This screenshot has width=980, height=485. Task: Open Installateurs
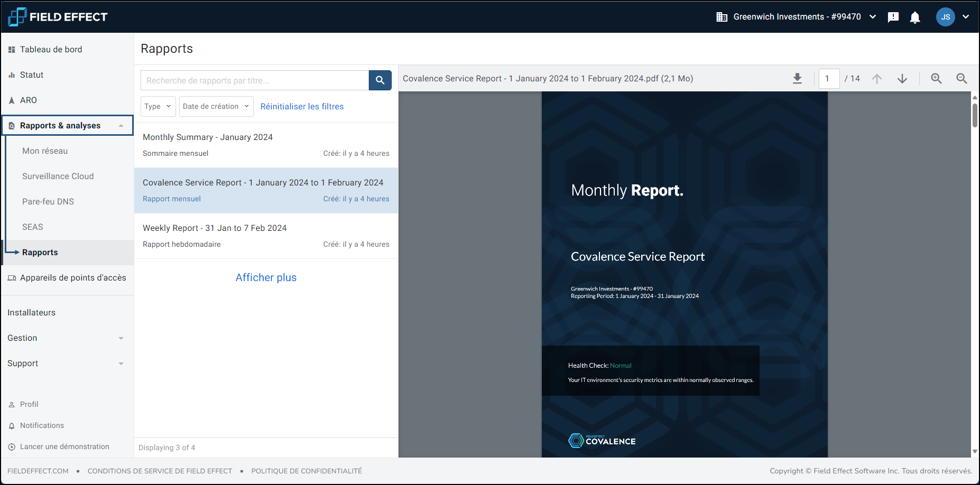click(31, 313)
